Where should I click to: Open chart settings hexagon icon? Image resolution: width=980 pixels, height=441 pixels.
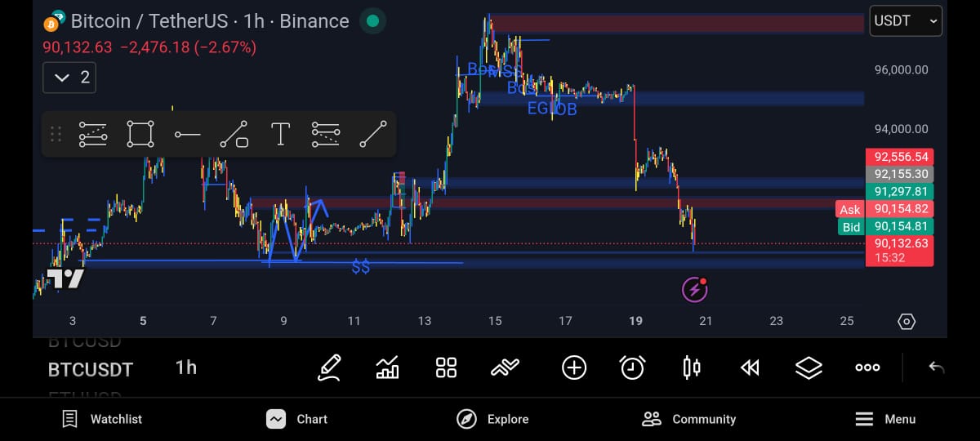coord(906,321)
